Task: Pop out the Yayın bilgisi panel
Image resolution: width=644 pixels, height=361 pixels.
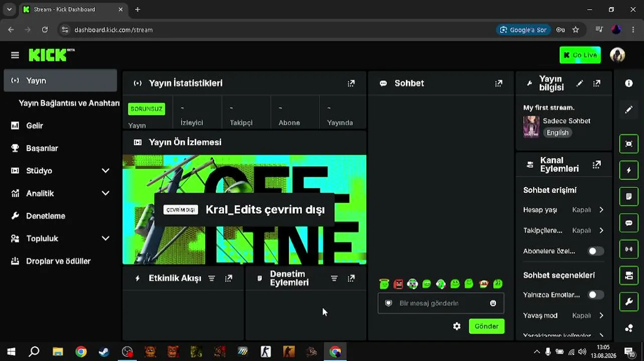Action: coord(596,83)
